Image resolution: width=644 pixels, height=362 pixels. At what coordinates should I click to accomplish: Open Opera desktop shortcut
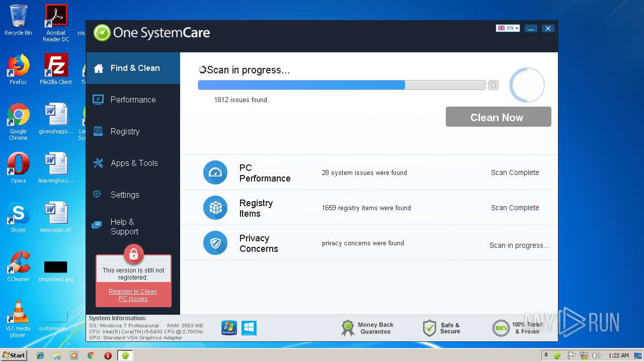(18, 168)
